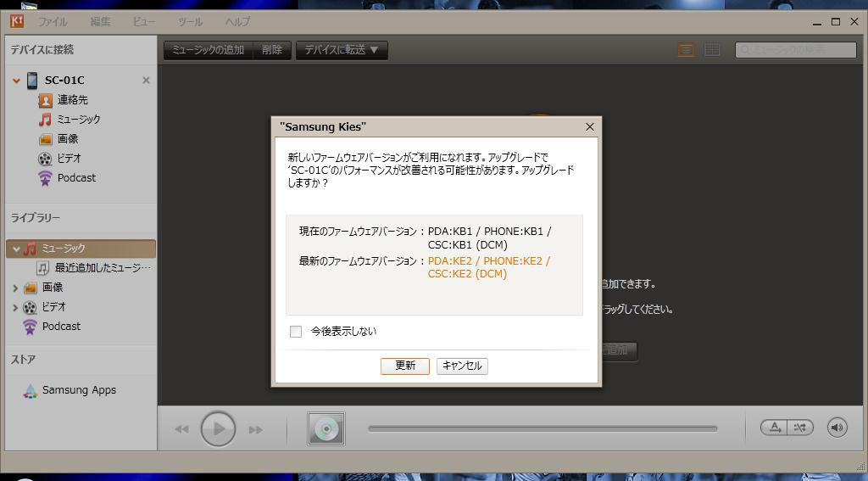Collapse the library ミュージック node

[x=16, y=249]
